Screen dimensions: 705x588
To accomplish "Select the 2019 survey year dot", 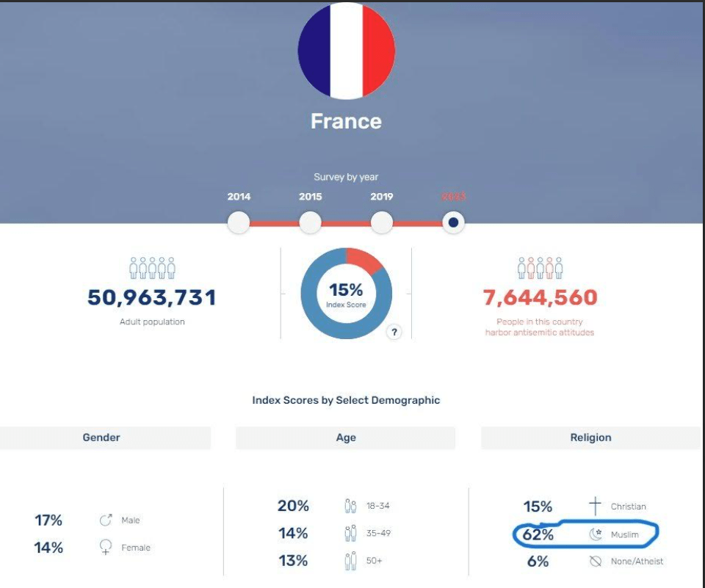I will click(x=382, y=222).
